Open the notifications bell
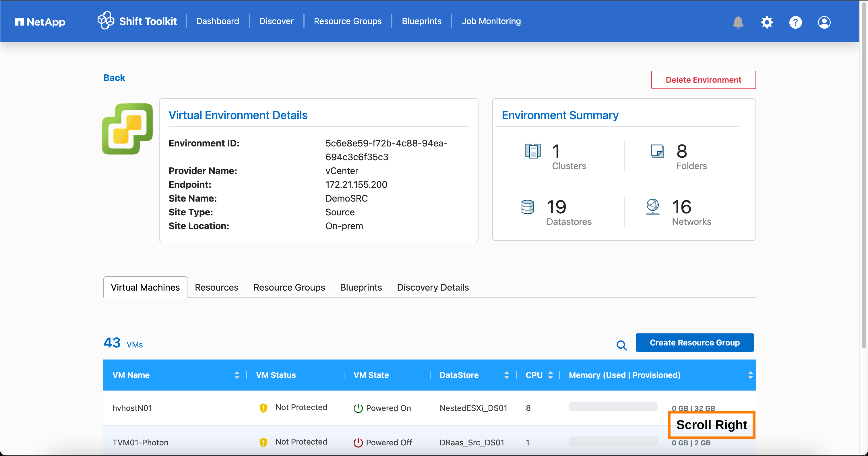The image size is (868, 456). coord(738,22)
